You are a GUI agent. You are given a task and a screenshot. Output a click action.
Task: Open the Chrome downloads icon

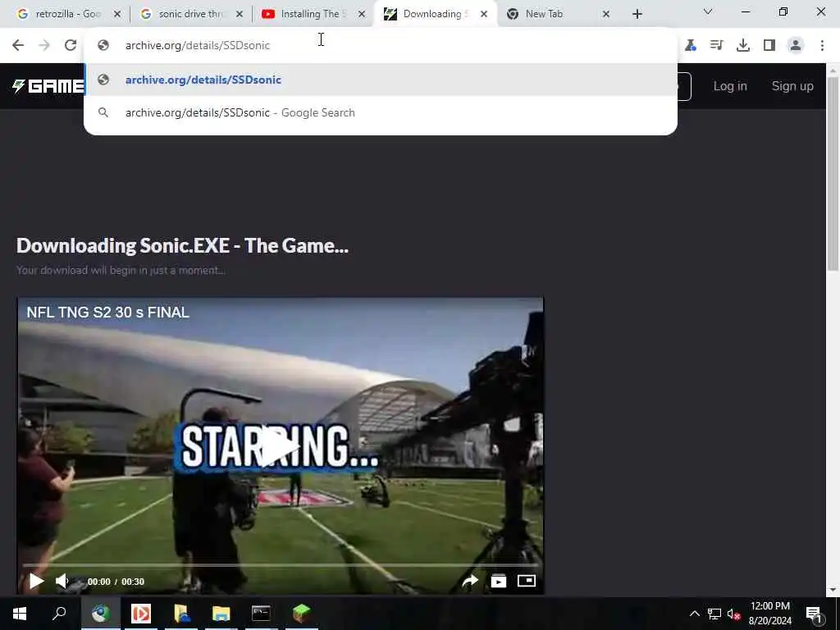742,46
